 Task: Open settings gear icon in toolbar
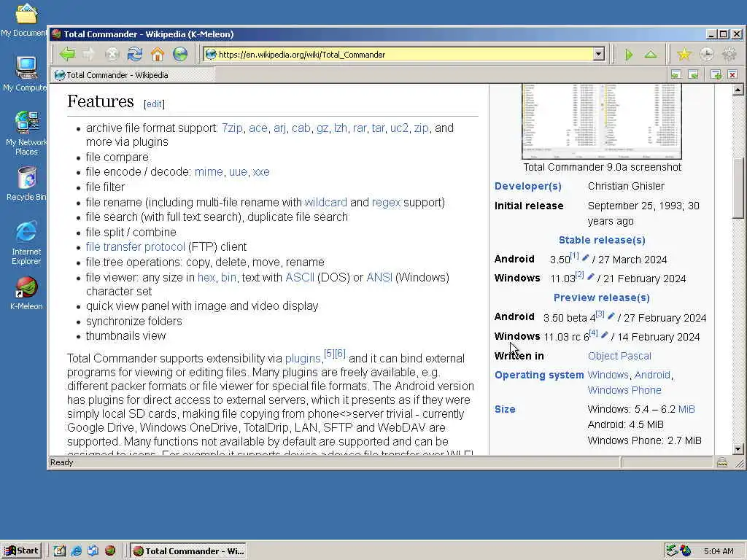click(x=729, y=55)
